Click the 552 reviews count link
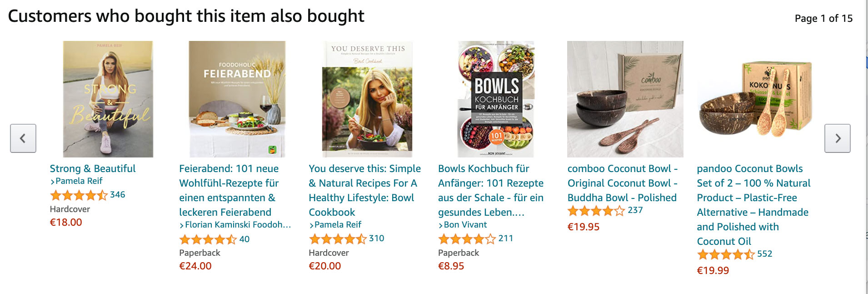 [764, 254]
